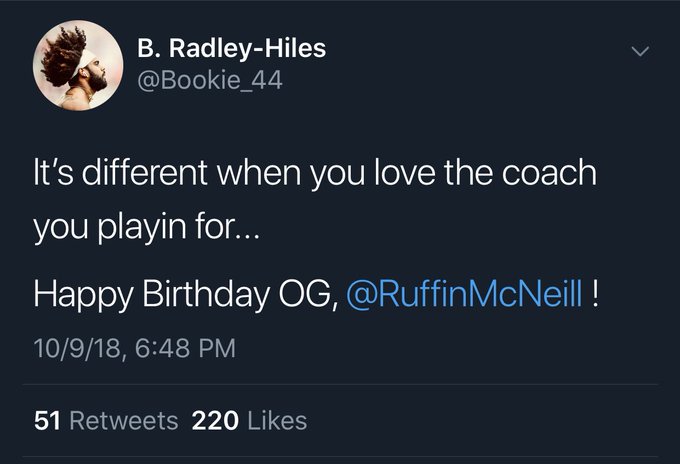The width and height of the screenshot is (680, 464).
Task: Expand the tweet options chevron
Action: (642, 50)
